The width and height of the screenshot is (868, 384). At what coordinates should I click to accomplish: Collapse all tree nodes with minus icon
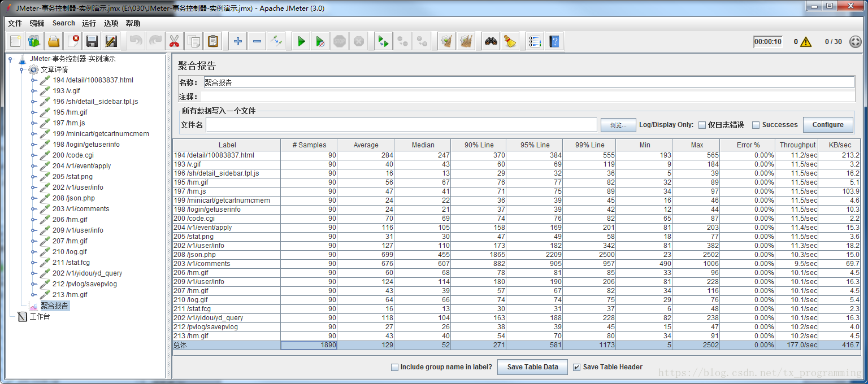pyautogui.click(x=257, y=41)
